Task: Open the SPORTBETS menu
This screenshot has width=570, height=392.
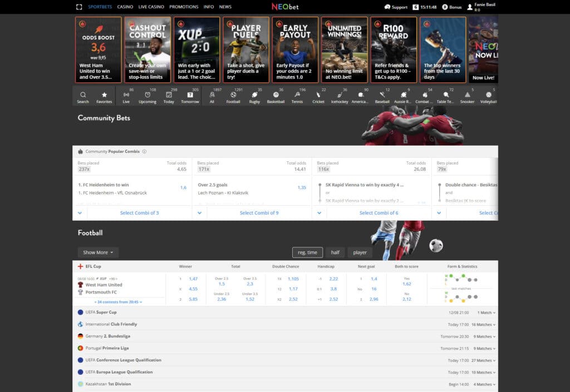Action: (x=100, y=7)
